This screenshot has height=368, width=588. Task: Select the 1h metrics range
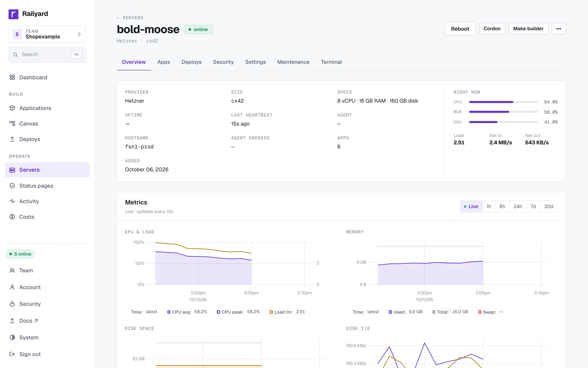489,206
